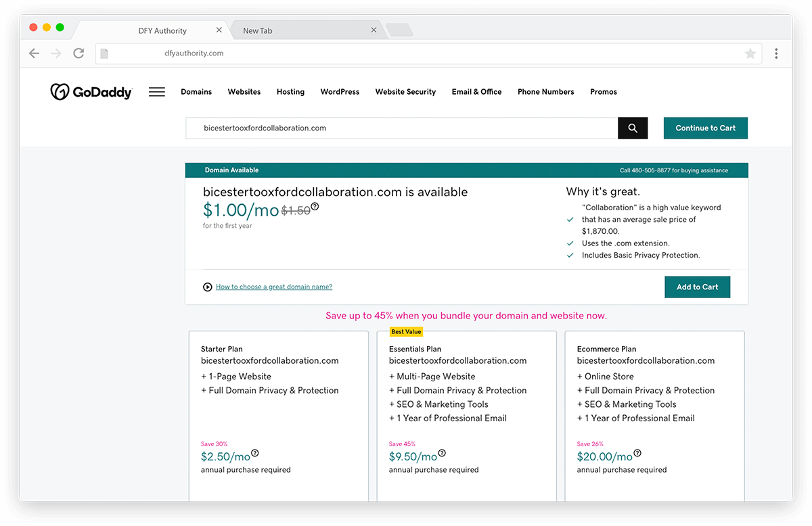
Task: Click the $9.50/mo Essentials price
Action: click(413, 456)
